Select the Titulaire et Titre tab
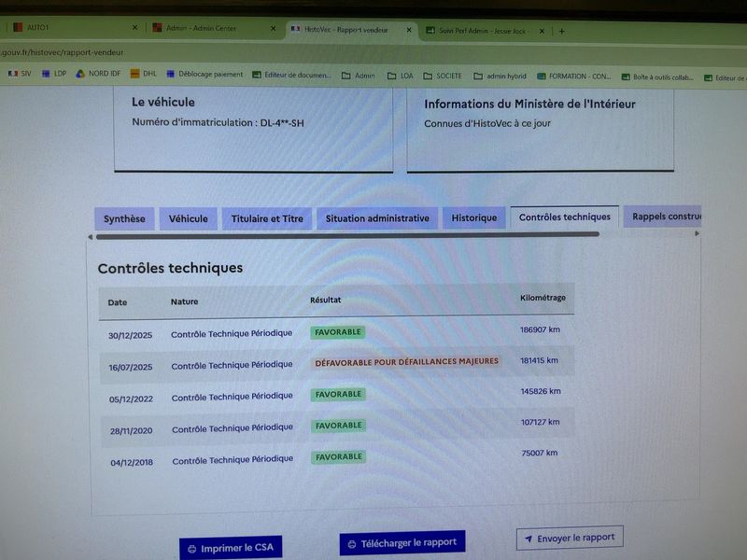This screenshot has height=560, width=747. click(x=267, y=218)
